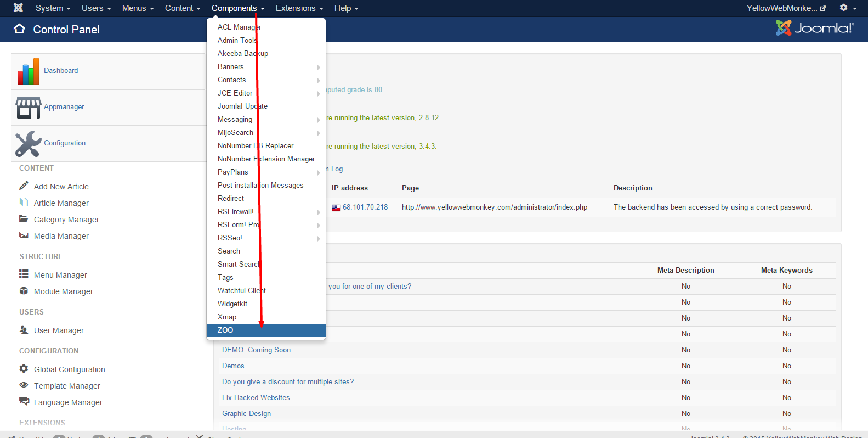Open the Dashboard bar chart icon
The height and width of the screenshot is (438, 868).
click(28, 71)
